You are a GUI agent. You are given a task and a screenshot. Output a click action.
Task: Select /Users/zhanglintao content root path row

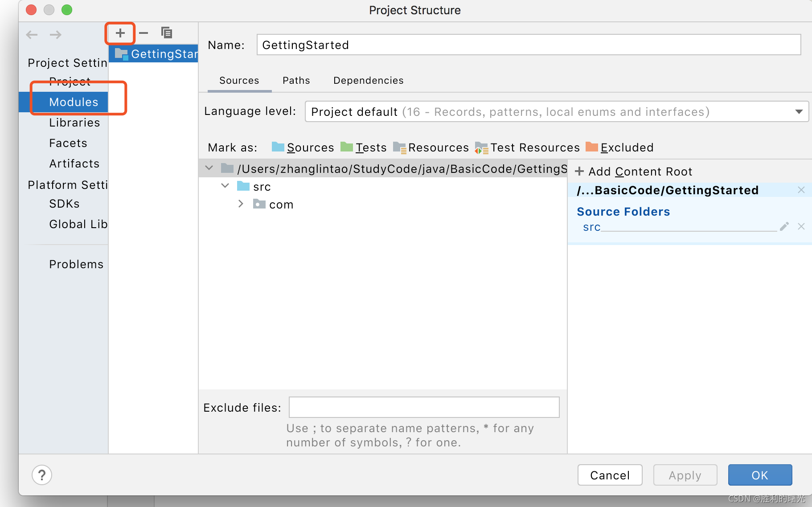tap(383, 168)
